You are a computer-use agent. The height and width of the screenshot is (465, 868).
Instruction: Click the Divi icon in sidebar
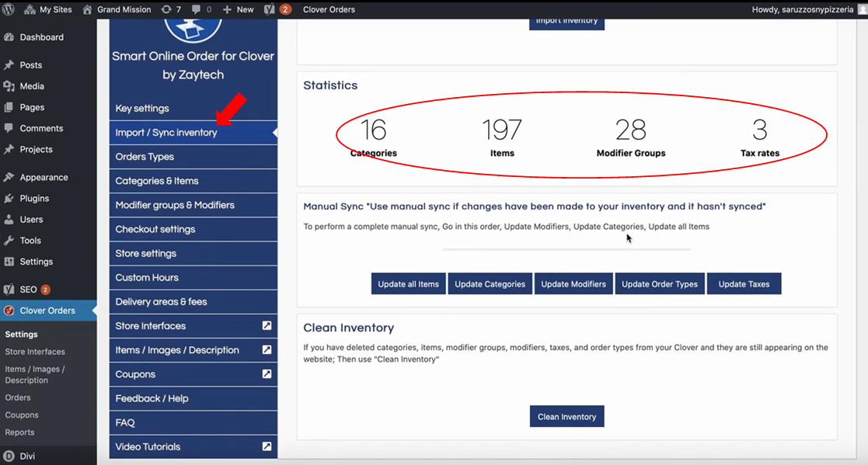click(x=9, y=456)
